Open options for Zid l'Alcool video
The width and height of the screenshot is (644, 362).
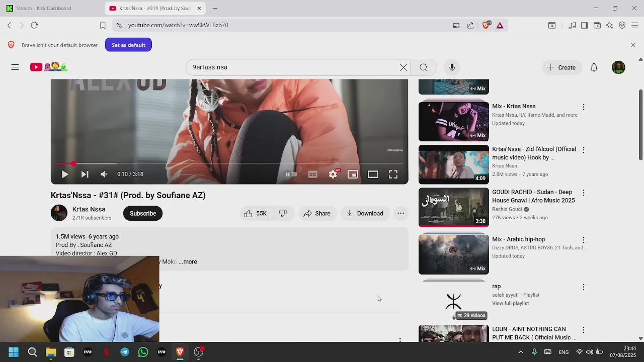[584, 150]
